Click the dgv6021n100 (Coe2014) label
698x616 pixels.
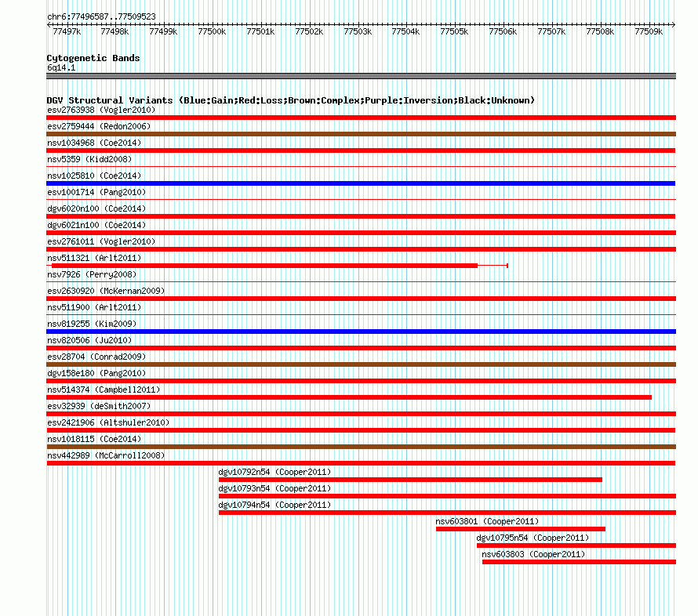[96, 225]
